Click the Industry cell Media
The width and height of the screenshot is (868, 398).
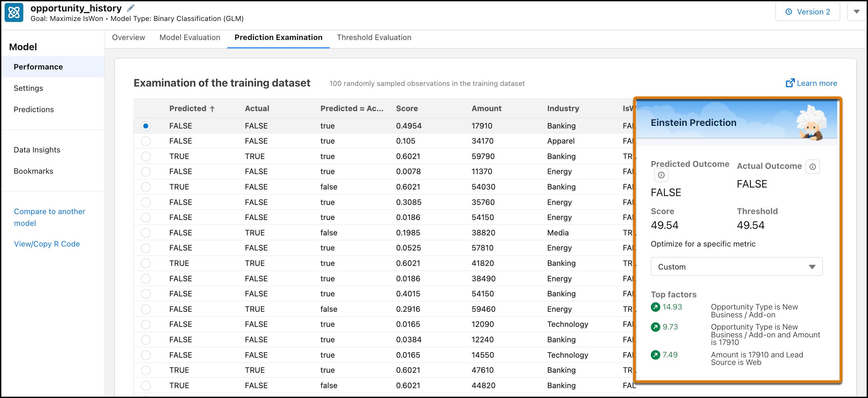point(558,233)
